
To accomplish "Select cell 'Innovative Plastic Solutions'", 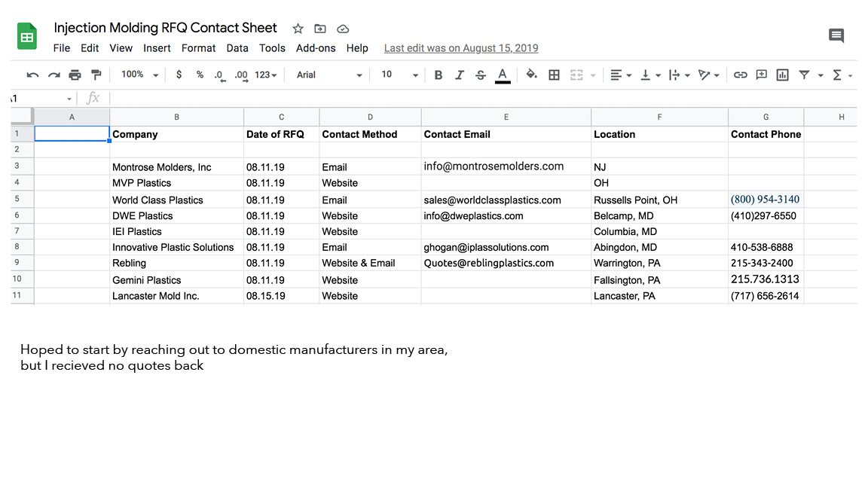I will [176, 247].
